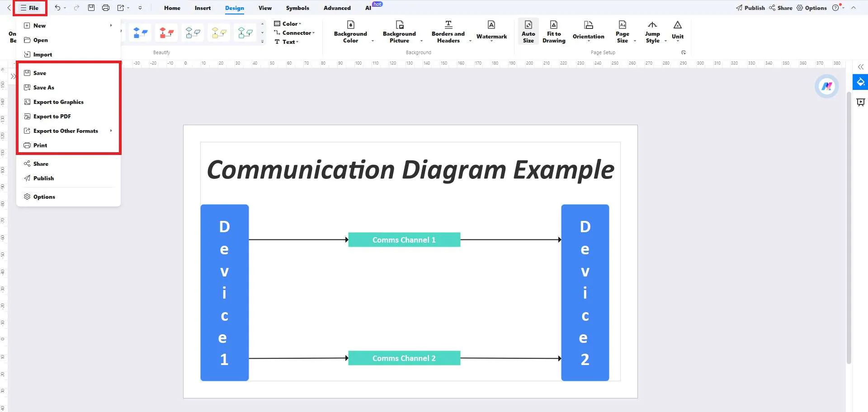
Task: Switch to the AI tab
Action: [368, 8]
